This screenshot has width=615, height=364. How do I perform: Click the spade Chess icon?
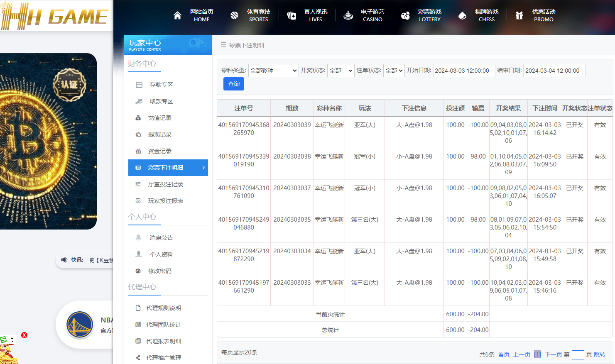(x=462, y=15)
